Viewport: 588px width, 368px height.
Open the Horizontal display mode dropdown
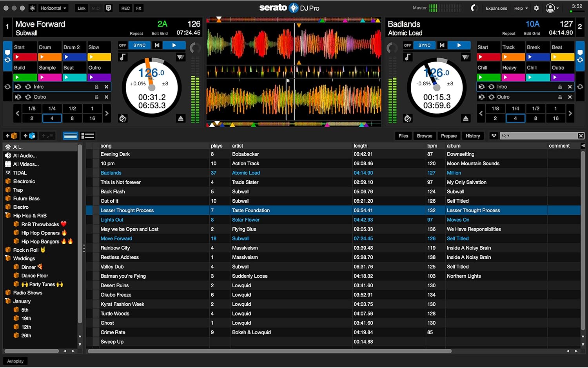point(53,8)
